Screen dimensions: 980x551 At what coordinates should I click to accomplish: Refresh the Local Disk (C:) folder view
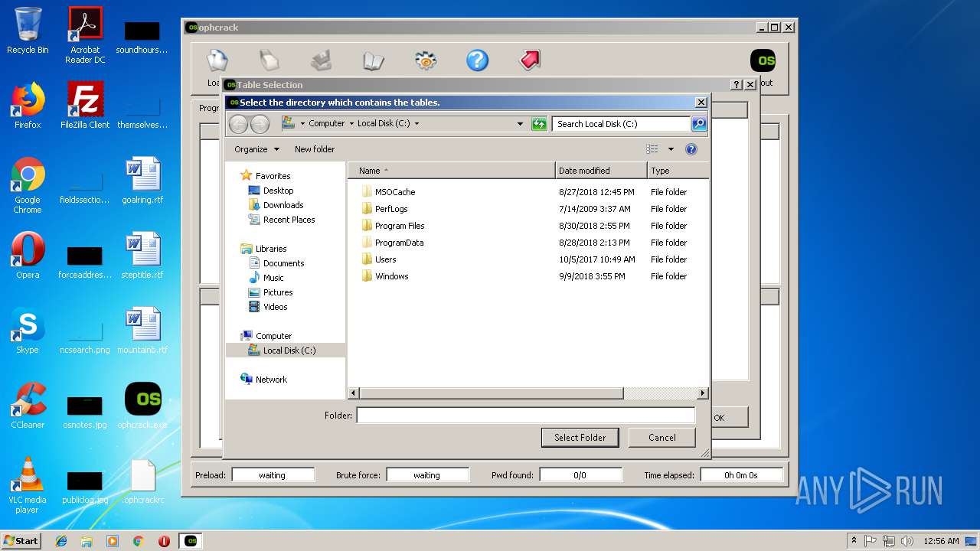point(539,124)
